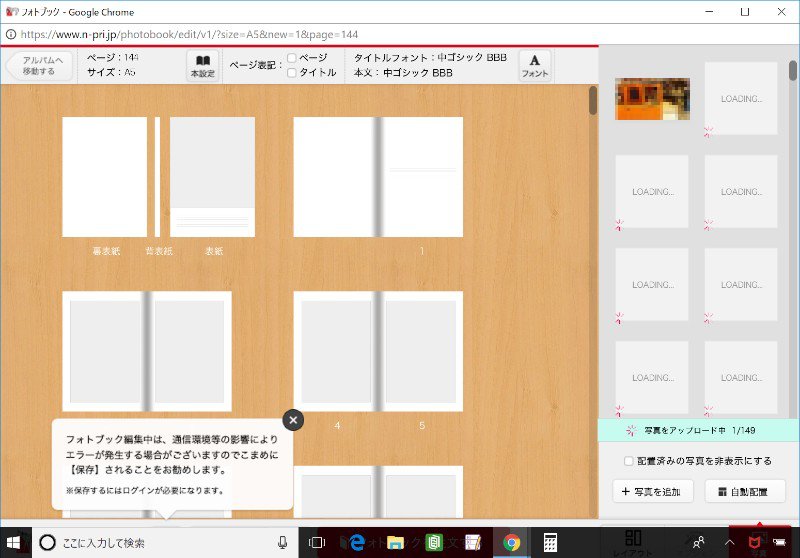Click the Task View taskbar icon

[317, 542]
